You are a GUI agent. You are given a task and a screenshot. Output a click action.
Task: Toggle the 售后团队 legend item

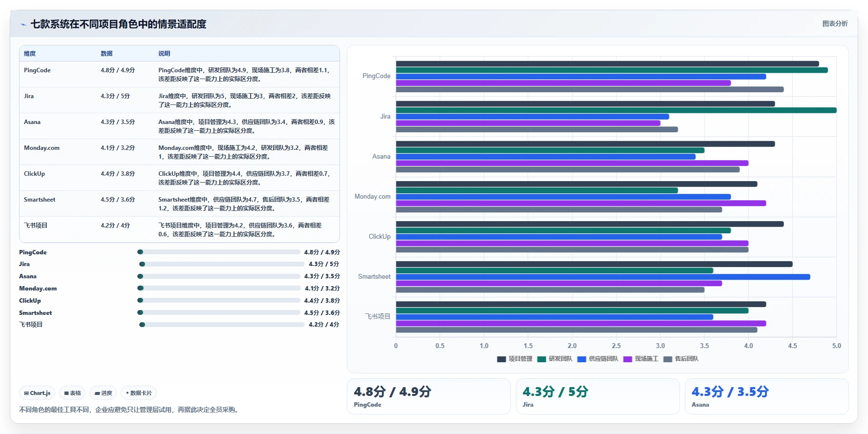point(681,359)
